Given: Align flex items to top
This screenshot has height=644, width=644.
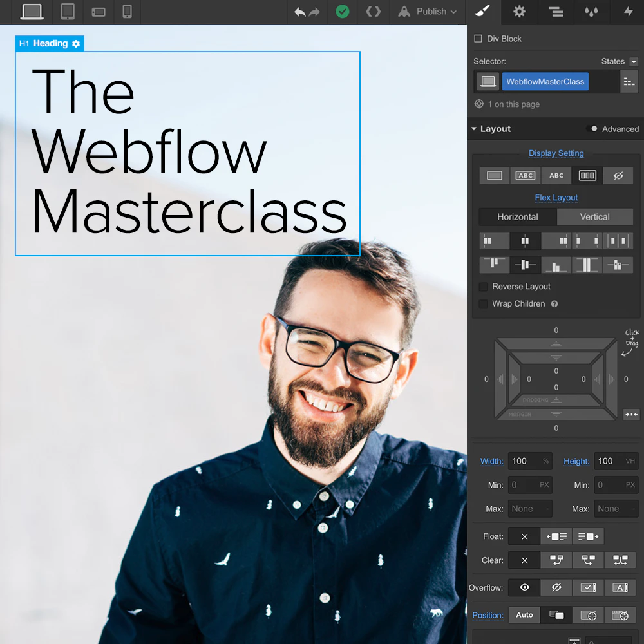Looking at the screenshot, I should tap(494, 265).
